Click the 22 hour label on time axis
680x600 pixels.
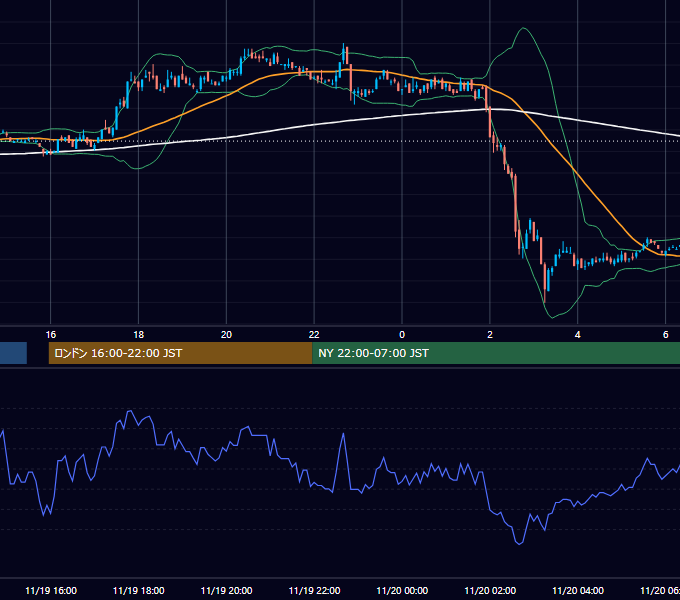pos(314,335)
